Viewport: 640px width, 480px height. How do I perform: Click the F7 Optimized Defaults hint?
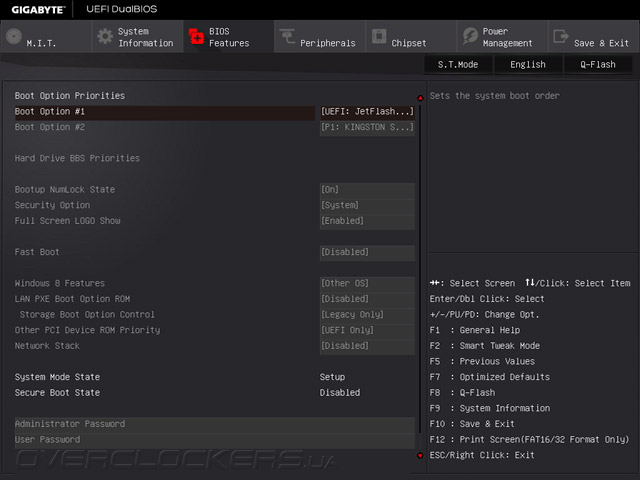(x=489, y=377)
